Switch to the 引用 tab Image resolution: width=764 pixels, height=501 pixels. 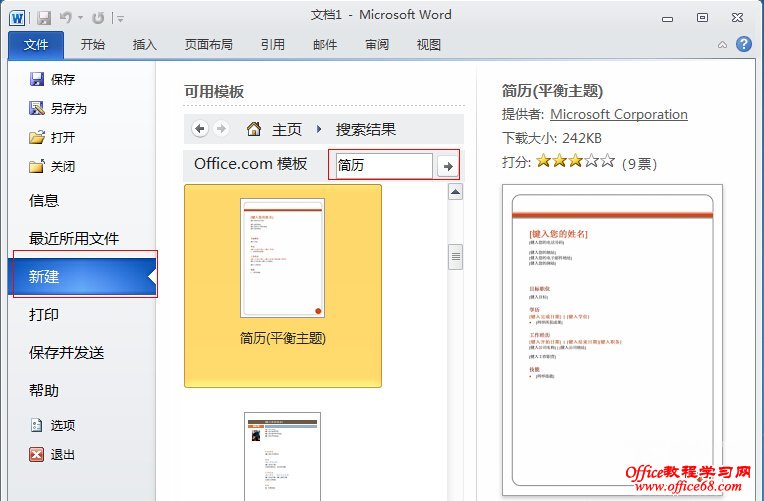pos(273,45)
